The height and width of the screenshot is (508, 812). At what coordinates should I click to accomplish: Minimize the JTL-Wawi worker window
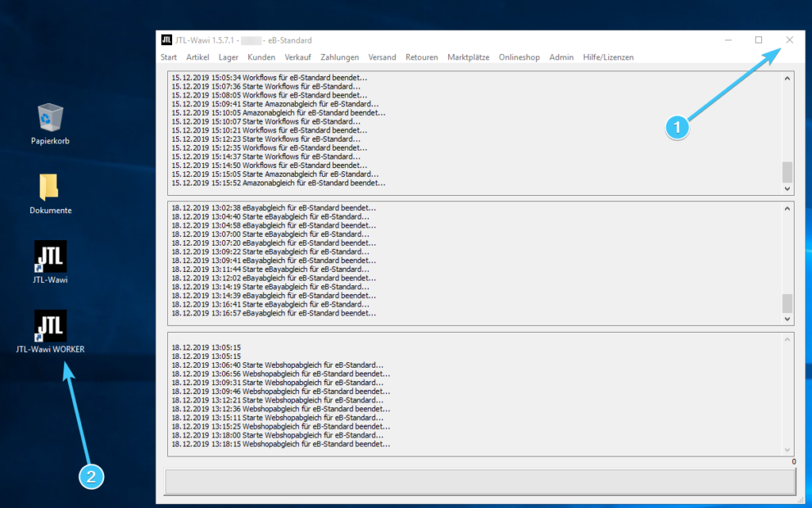(x=728, y=40)
